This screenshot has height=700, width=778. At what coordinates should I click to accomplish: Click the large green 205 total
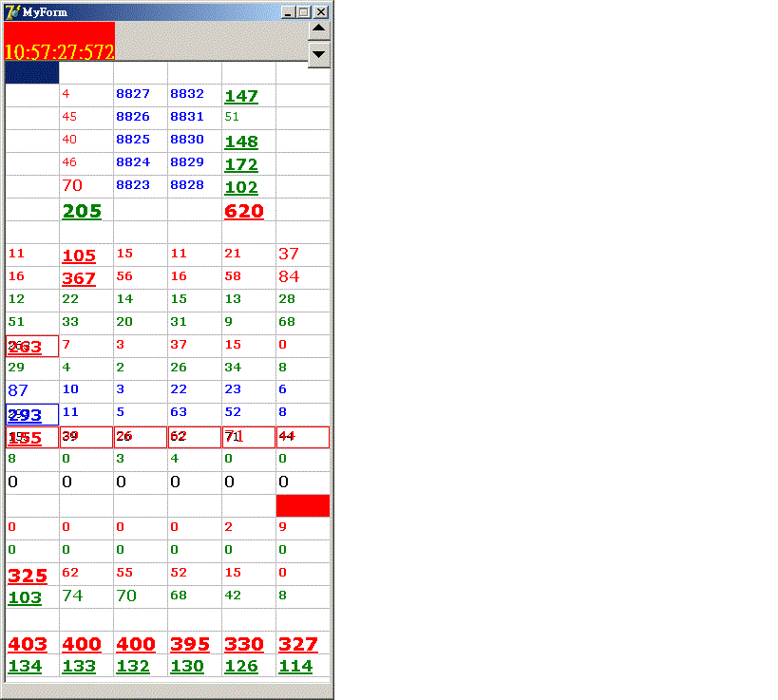click(x=82, y=212)
